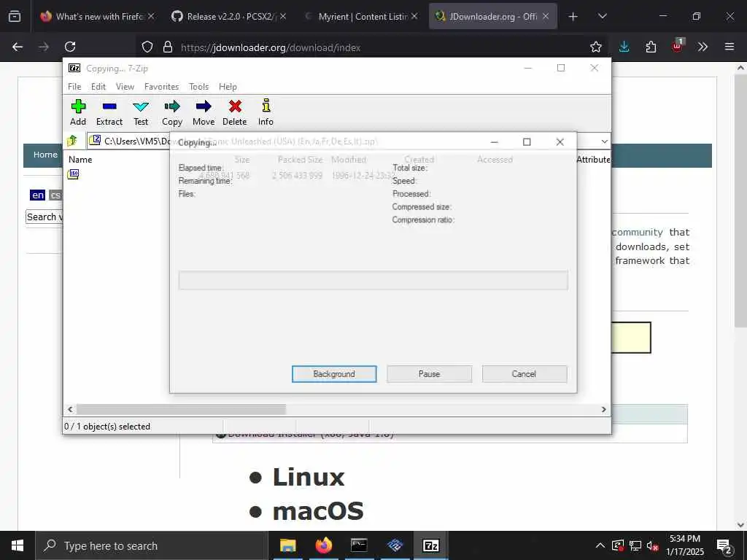Open Firefox downloads panel

tap(624, 47)
